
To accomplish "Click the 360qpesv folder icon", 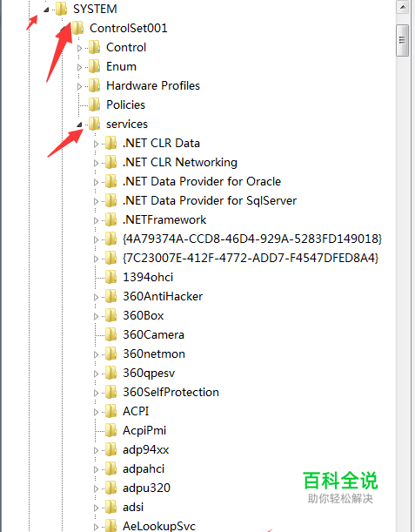I will point(110,373).
